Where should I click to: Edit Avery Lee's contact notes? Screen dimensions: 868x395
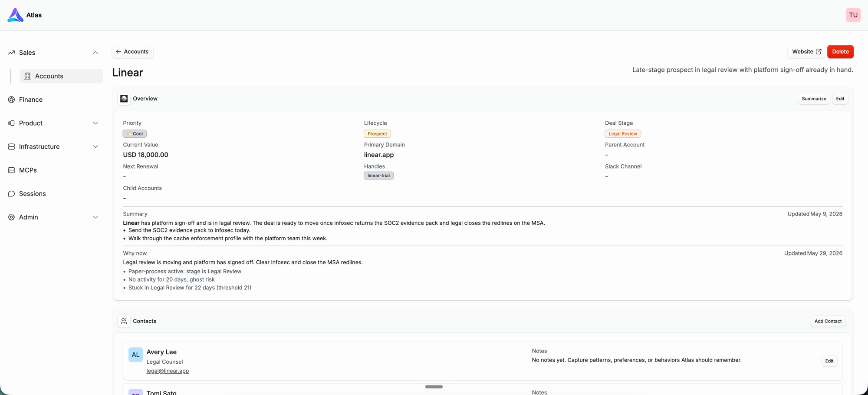pos(829,361)
